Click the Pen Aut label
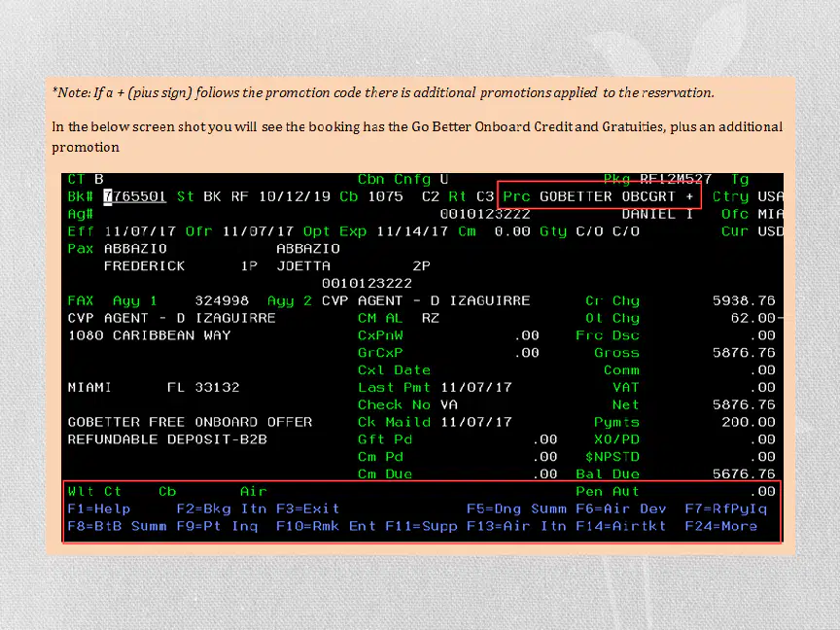Screen dimensions: 840x630 click(x=608, y=491)
